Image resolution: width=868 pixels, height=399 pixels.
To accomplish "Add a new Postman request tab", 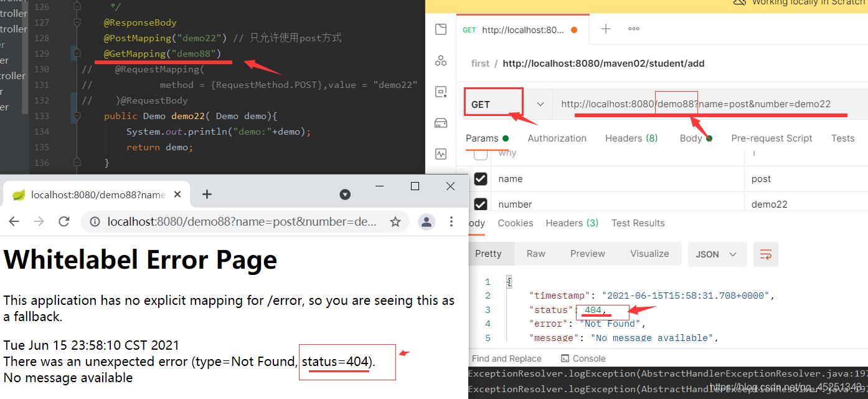I will 605,29.
